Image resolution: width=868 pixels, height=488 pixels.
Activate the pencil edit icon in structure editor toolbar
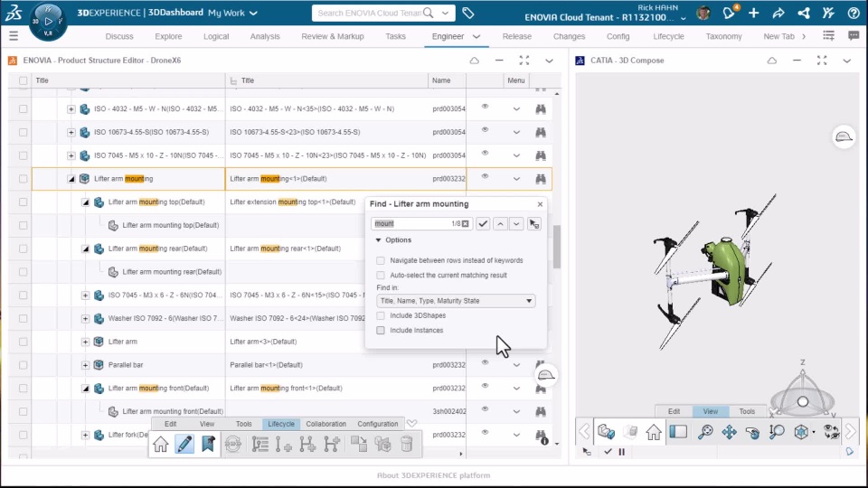[x=184, y=444]
